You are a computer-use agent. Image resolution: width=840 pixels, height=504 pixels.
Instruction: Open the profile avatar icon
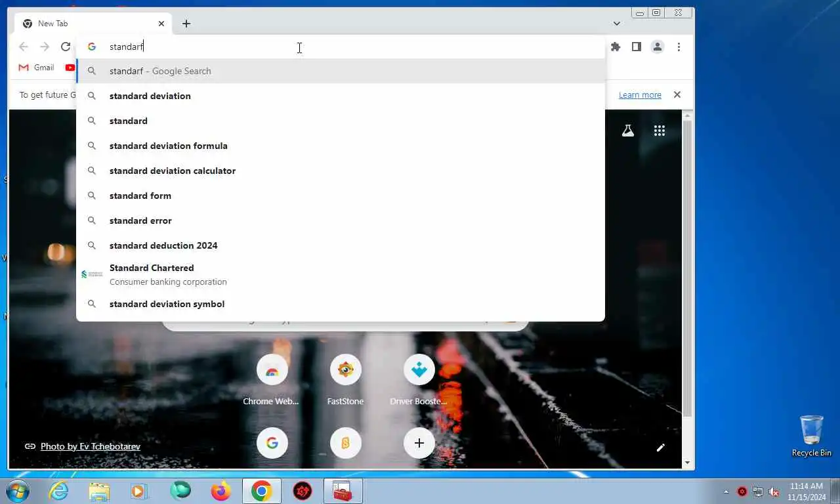657,47
